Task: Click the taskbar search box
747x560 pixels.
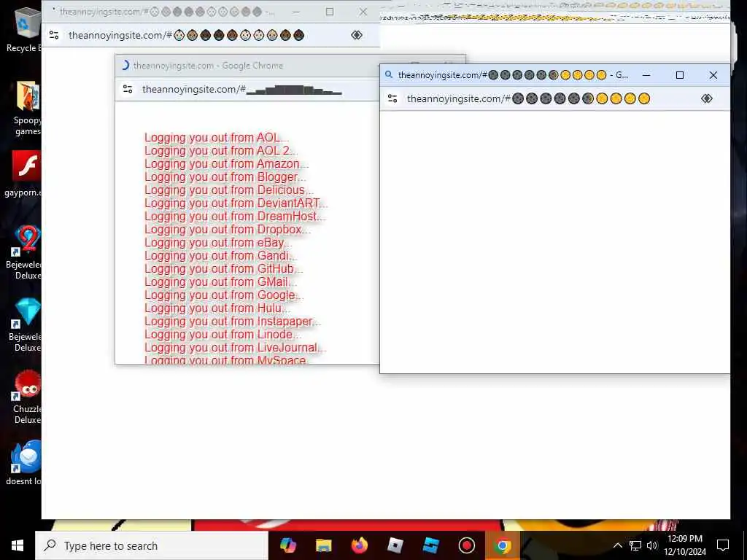Action: click(x=152, y=545)
